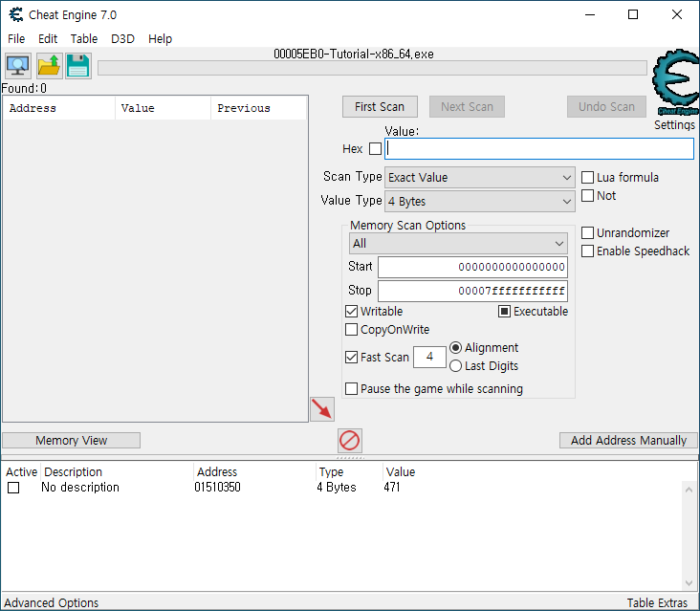Viewport: 700px width, 611px height.
Task: Open the Value Type dropdown
Action: click(479, 202)
